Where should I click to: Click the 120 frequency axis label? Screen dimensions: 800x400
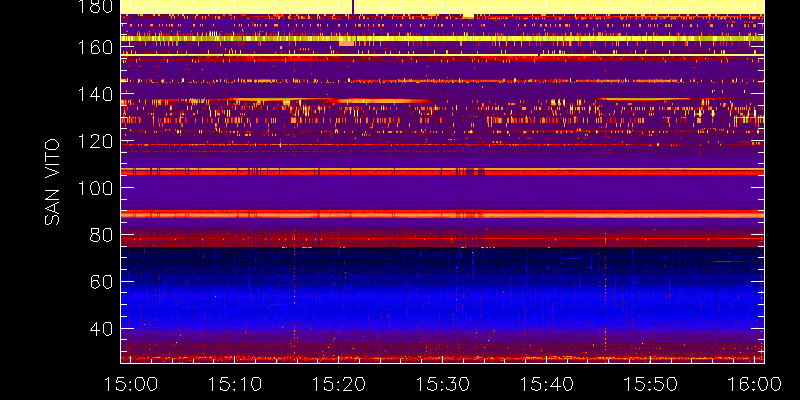pos(95,141)
